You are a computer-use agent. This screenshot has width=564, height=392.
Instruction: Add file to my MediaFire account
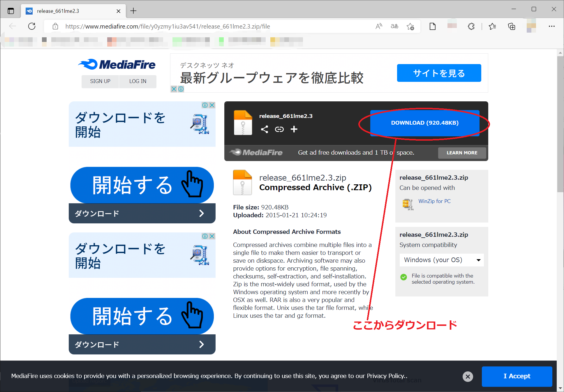tap(294, 129)
